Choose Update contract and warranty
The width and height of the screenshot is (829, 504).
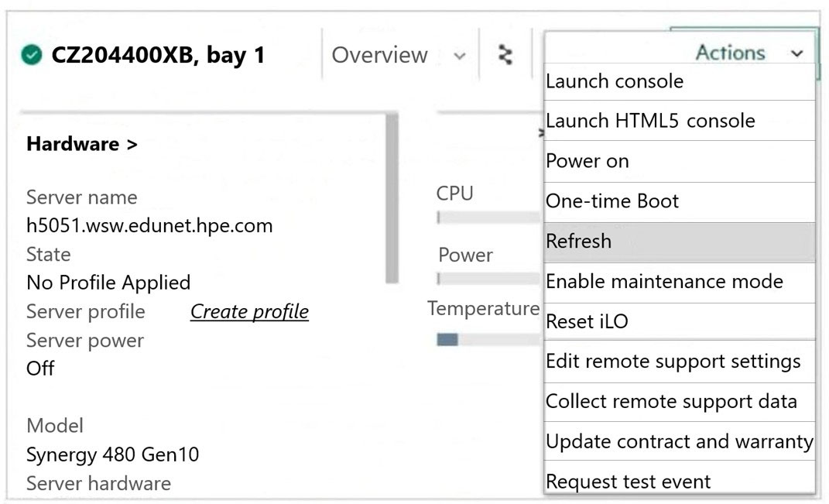click(680, 441)
